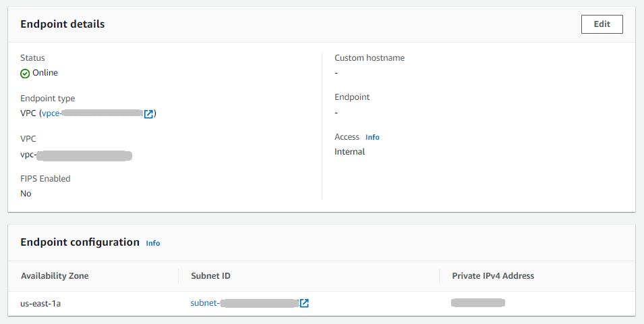
Task: Click the Edit button in Endpoint details
Action: pos(602,24)
